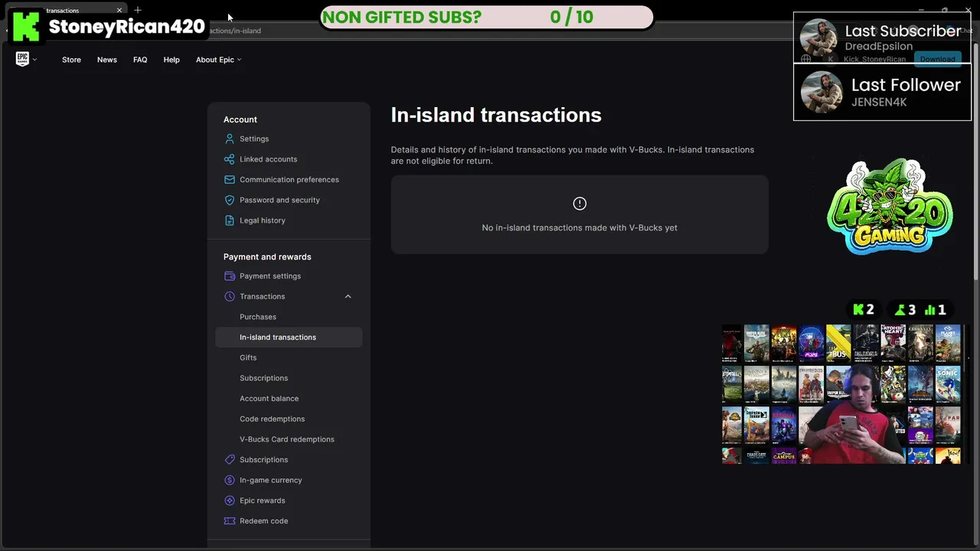Image resolution: width=980 pixels, height=551 pixels.
Task: Select In-island transactions sidebar item
Action: click(289, 337)
